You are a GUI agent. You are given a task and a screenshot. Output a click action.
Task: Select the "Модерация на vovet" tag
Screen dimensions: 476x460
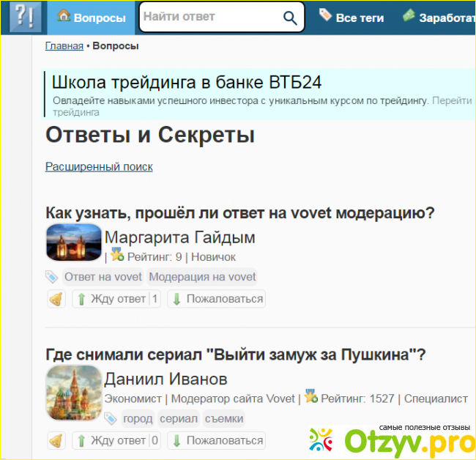pyautogui.click(x=203, y=276)
